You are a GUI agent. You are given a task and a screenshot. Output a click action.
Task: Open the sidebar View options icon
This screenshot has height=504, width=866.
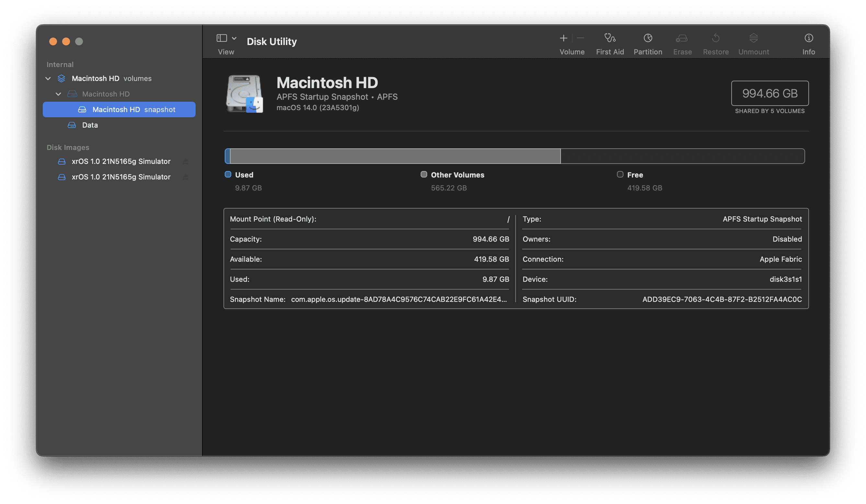point(222,38)
